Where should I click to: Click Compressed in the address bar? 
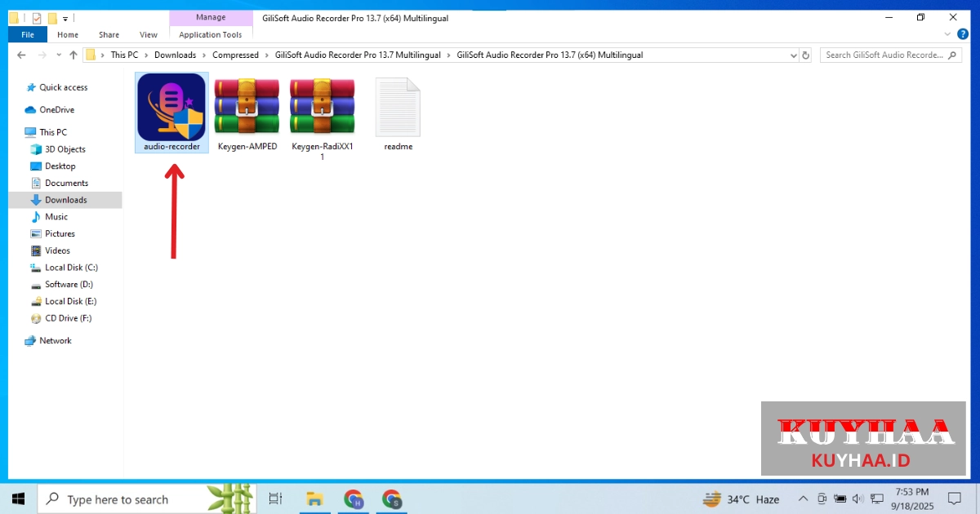click(x=235, y=55)
